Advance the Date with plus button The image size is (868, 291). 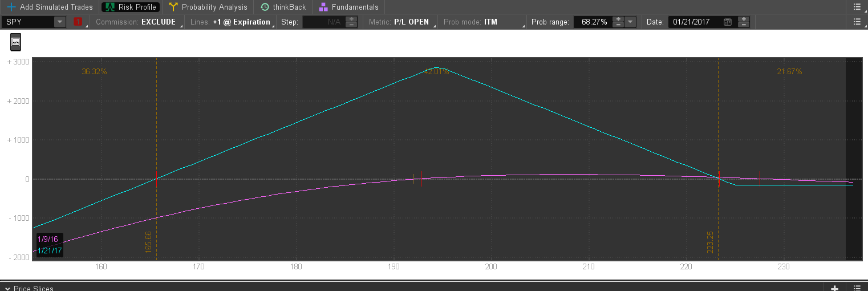[x=743, y=19]
